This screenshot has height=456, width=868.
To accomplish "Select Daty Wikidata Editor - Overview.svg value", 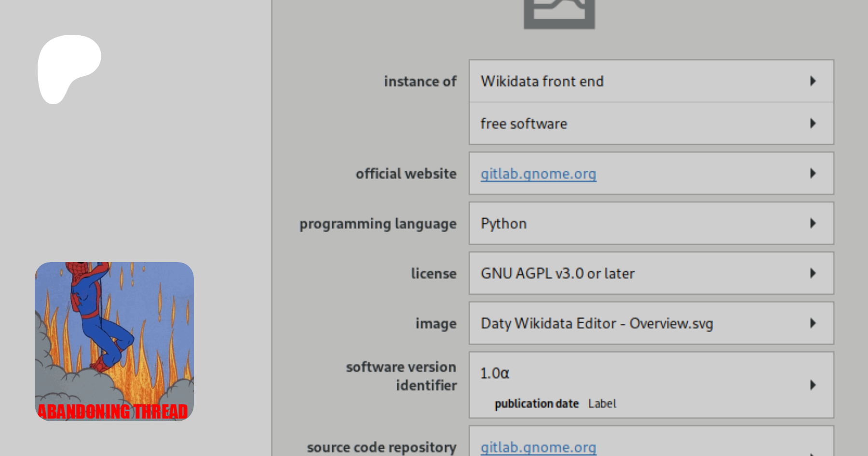I will coord(597,324).
